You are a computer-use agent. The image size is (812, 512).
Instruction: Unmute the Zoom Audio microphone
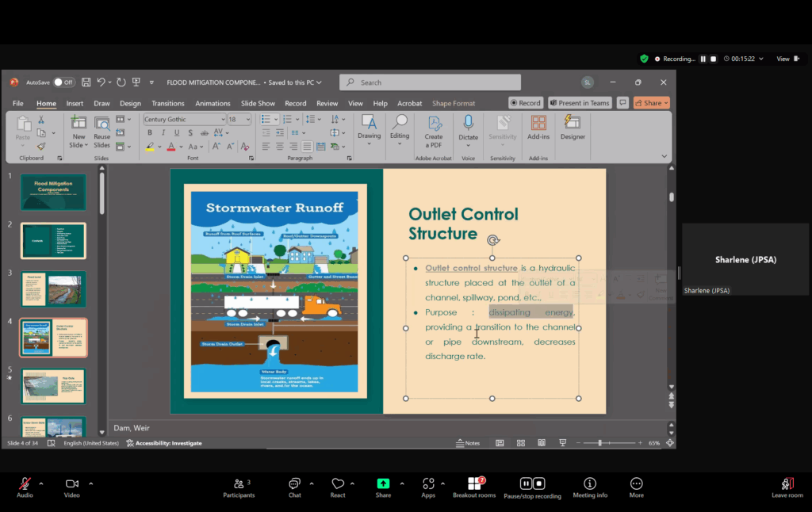[x=25, y=484]
